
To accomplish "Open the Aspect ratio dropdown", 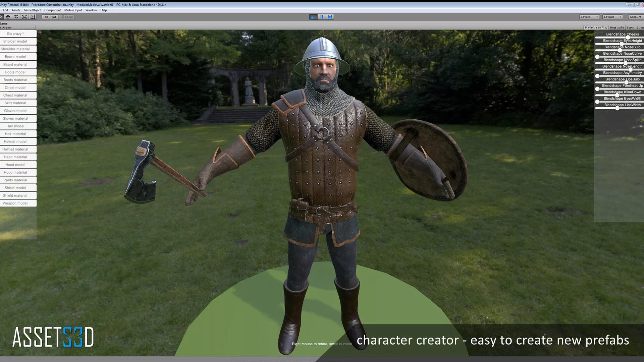I will click(x=17, y=27).
